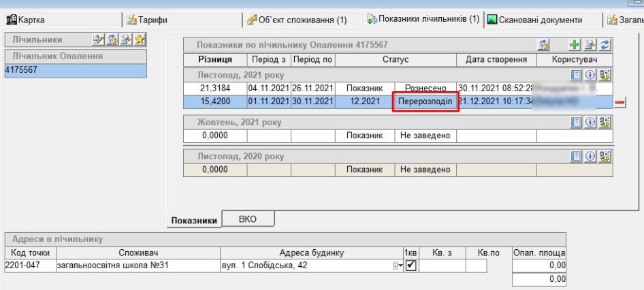Toggle the 1кв checkbox in address row
Viewport: 644px width, 290px height.
click(x=410, y=265)
